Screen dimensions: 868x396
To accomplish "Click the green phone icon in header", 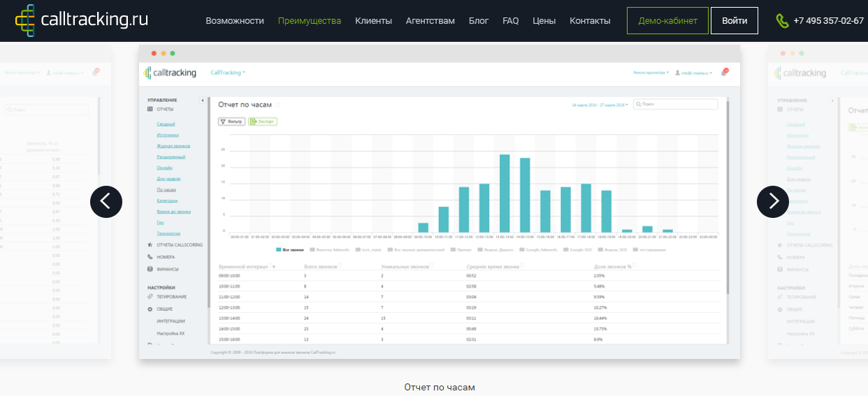I will [782, 21].
